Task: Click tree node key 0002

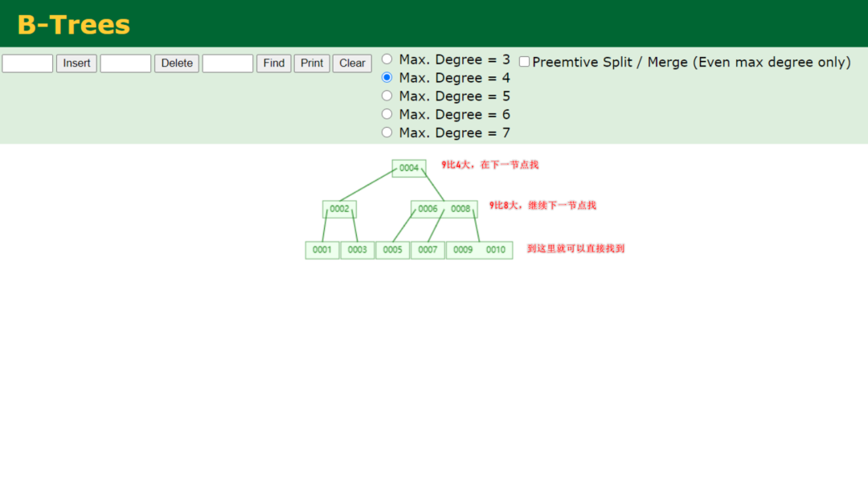Action: tap(339, 209)
